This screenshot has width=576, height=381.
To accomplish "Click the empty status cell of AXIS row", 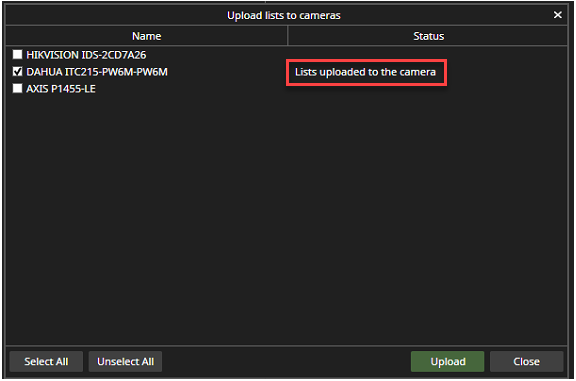I will pos(428,89).
